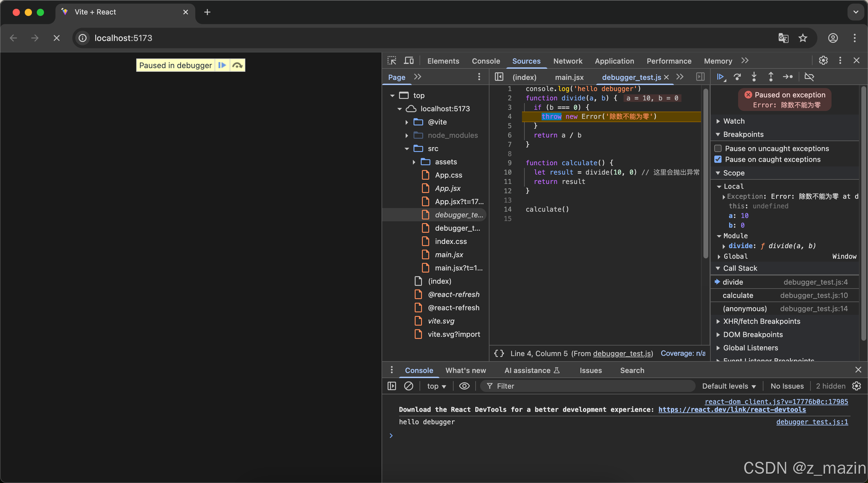Viewport: 868px width, 483px height.
Task: Open DevTools customize three-dot menu
Action: click(x=840, y=61)
